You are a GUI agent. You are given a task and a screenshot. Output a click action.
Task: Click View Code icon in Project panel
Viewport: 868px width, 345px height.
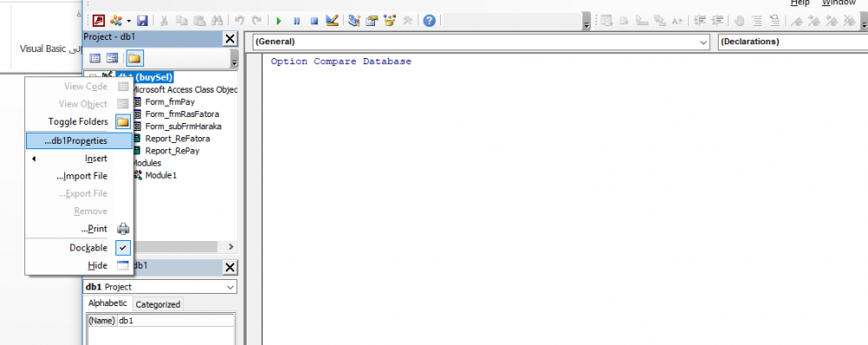click(95, 58)
